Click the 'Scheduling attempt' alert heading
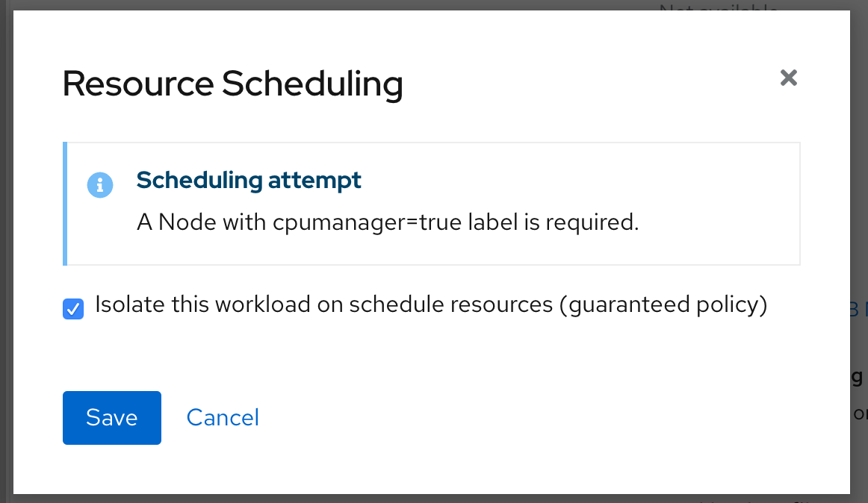The image size is (868, 503). pyautogui.click(x=249, y=181)
